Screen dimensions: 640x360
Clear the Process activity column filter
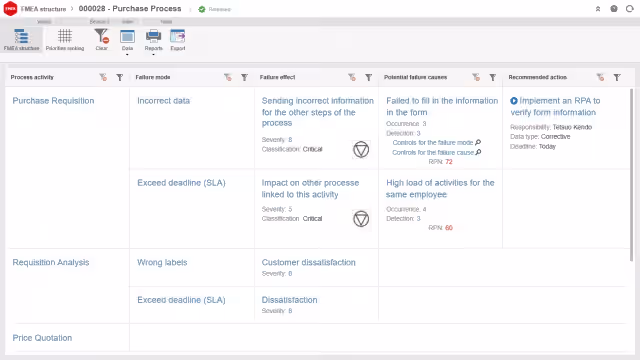tap(103, 77)
